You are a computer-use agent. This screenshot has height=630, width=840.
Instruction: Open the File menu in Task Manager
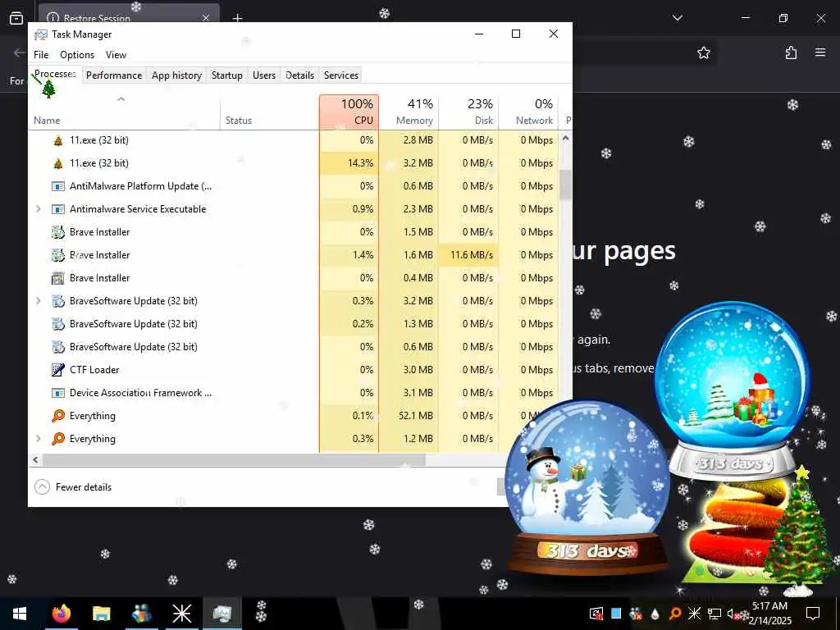click(41, 55)
